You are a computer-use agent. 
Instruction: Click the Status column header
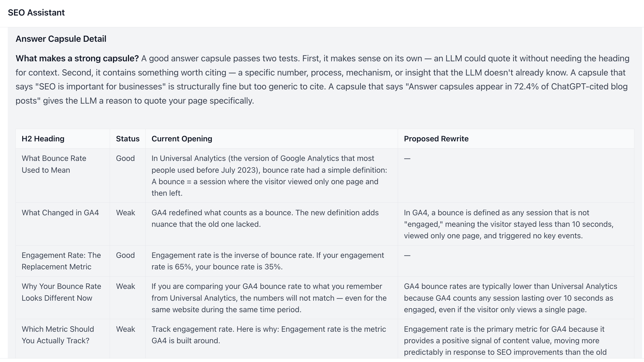coord(128,139)
